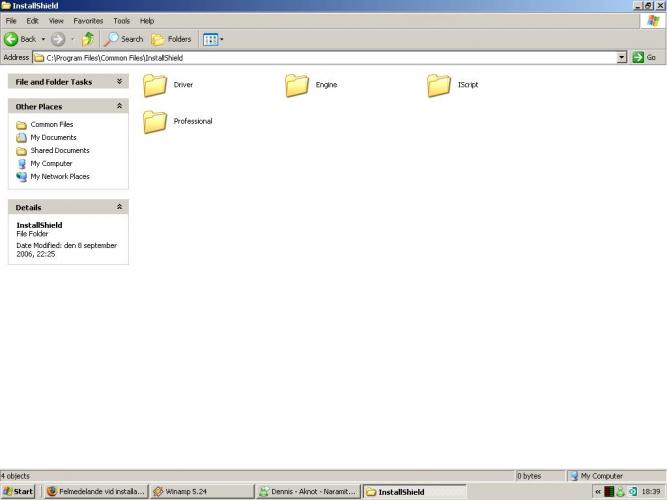Switch to Winamp 5.24 in taskbar

coord(201,492)
